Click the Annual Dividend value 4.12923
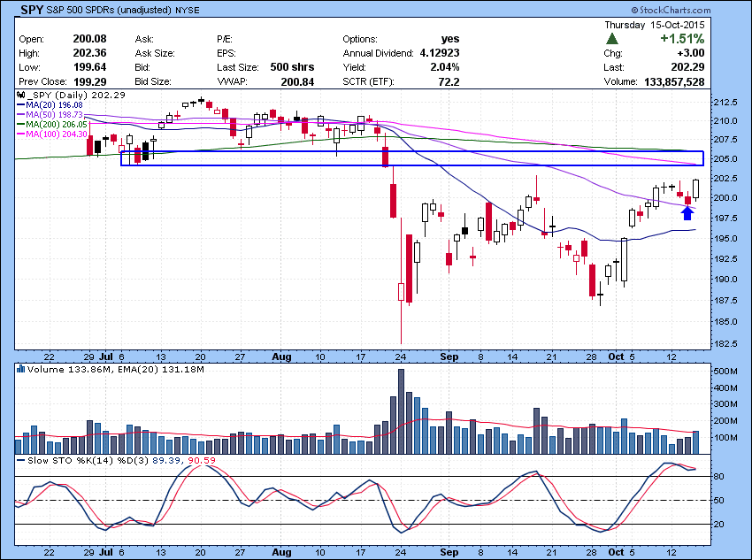 click(x=440, y=53)
